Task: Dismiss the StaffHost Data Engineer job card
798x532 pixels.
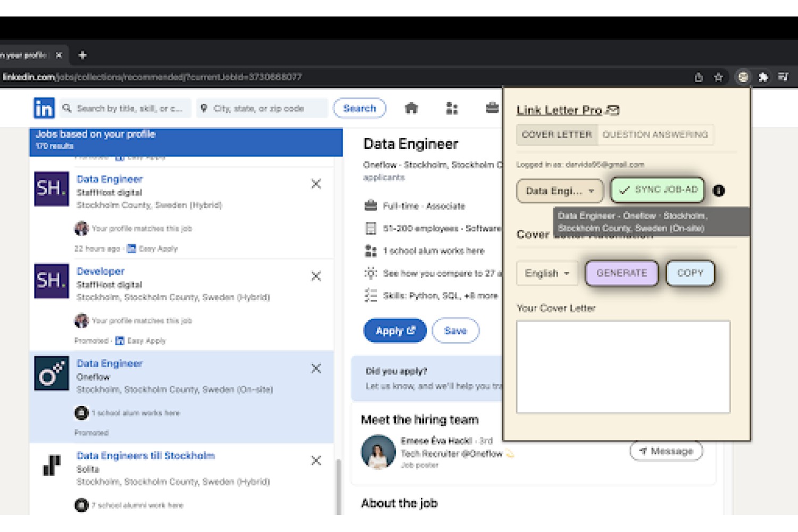Action: click(x=316, y=184)
